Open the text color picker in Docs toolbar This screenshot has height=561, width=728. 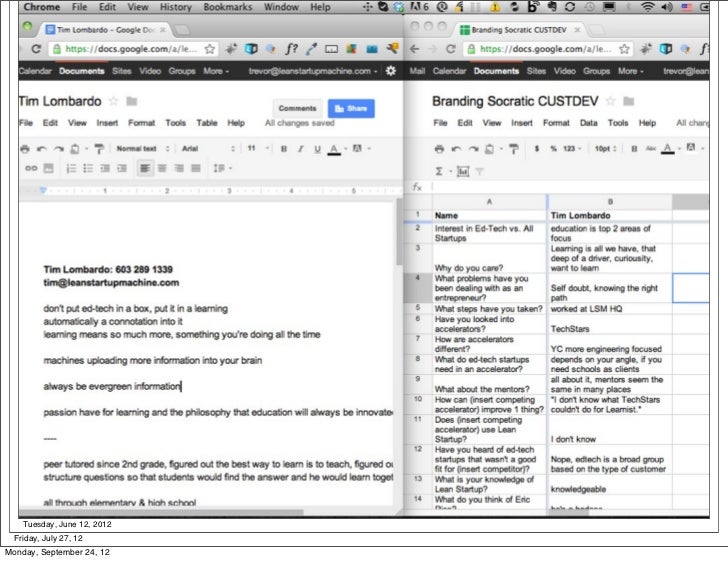(x=336, y=149)
